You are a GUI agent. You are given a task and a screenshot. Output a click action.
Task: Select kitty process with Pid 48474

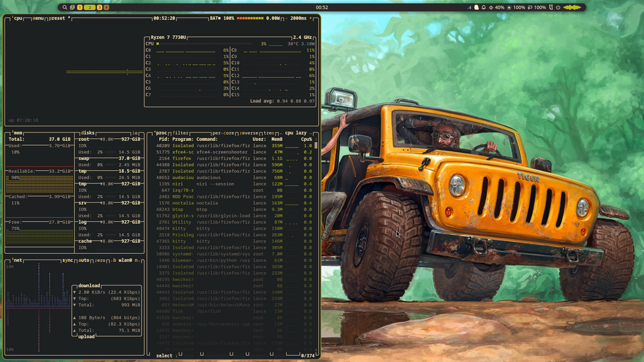click(235, 229)
